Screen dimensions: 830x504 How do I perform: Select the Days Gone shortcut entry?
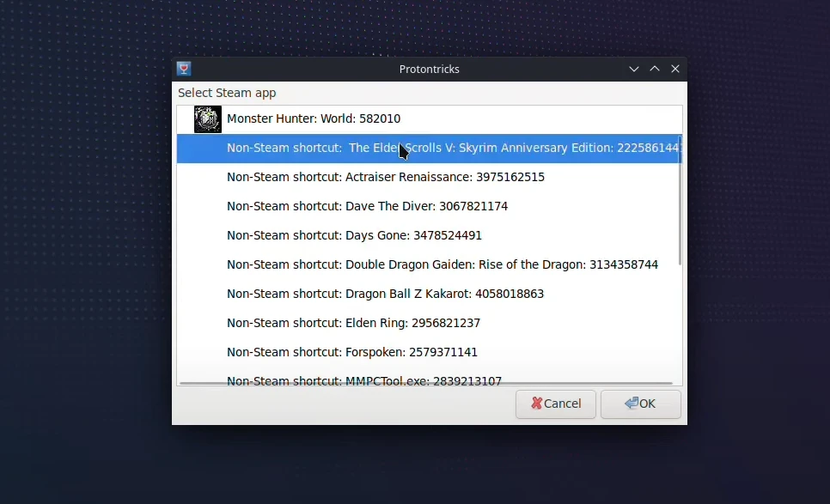(430, 235)
